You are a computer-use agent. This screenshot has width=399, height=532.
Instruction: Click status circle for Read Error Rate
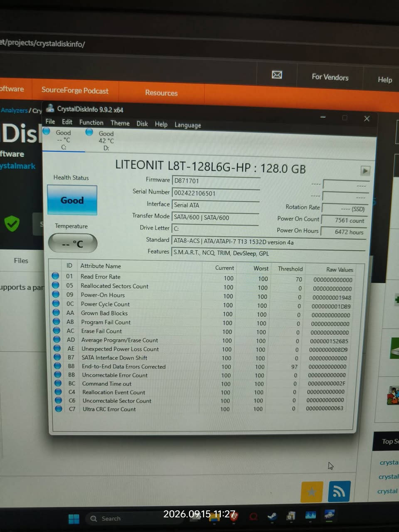tap(55, 276)
